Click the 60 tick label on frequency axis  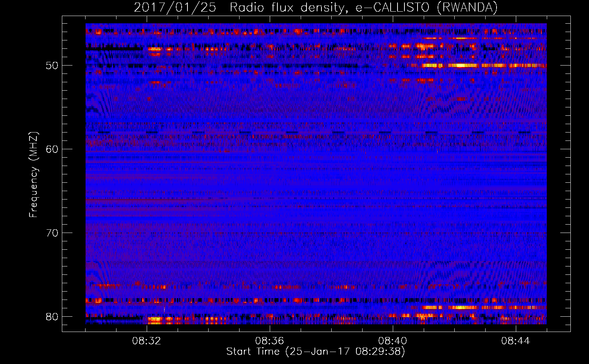point(52,149)
